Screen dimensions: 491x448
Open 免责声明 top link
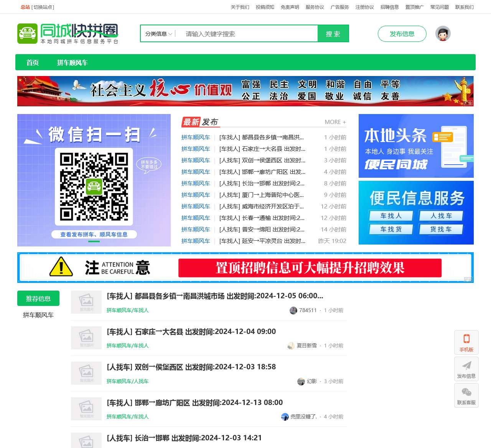tap(290, 7)
